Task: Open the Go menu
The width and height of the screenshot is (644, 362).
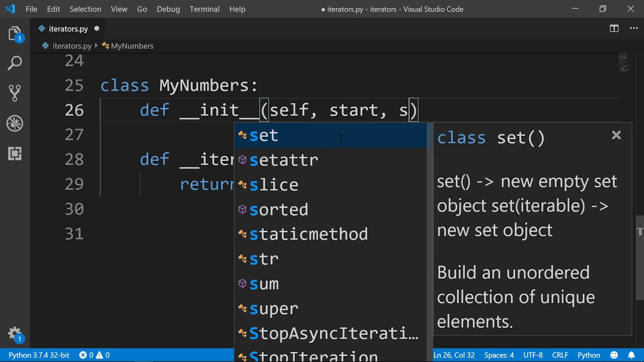Action: tap(142, 9)
